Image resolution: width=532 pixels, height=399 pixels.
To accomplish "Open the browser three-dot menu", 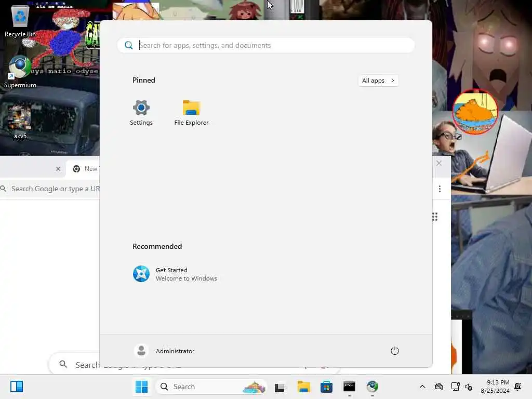I will coord(440,189).
